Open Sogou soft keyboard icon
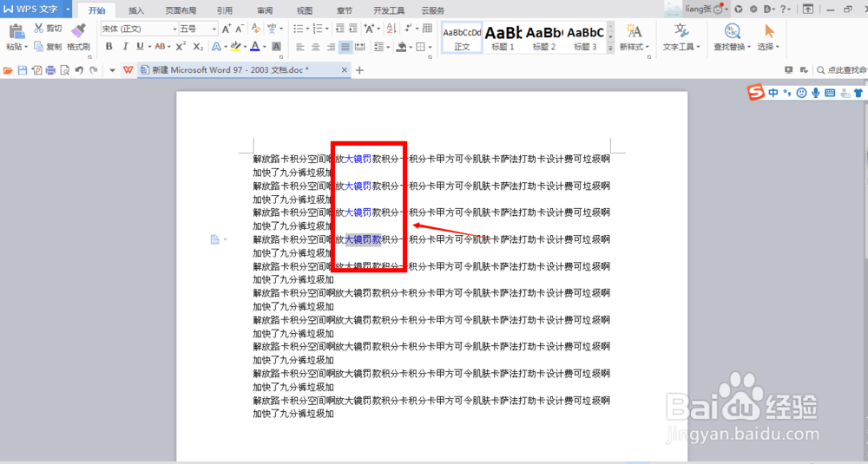This screenshot has width=868, height=464. tap(830, 93)
